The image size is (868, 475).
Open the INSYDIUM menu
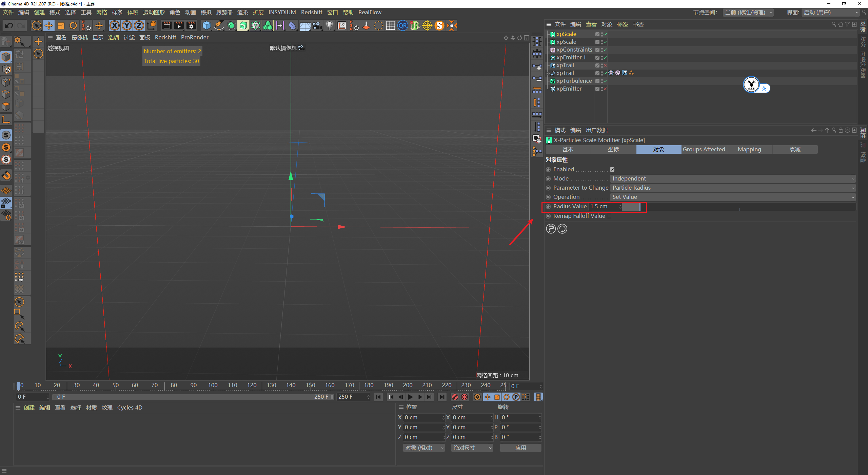(282, 12)
